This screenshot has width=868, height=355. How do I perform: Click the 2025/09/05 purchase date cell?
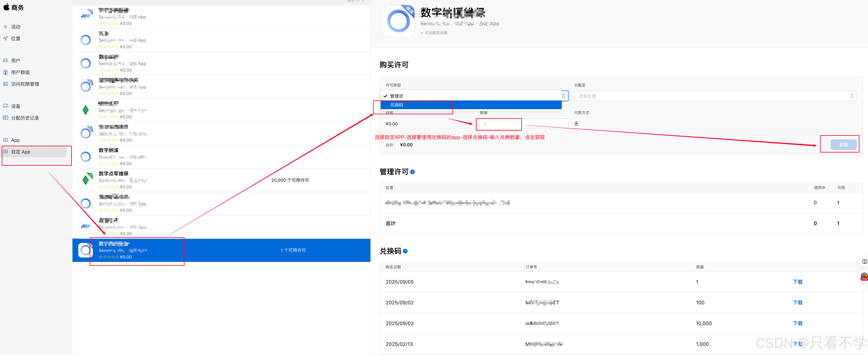(400, 282)
